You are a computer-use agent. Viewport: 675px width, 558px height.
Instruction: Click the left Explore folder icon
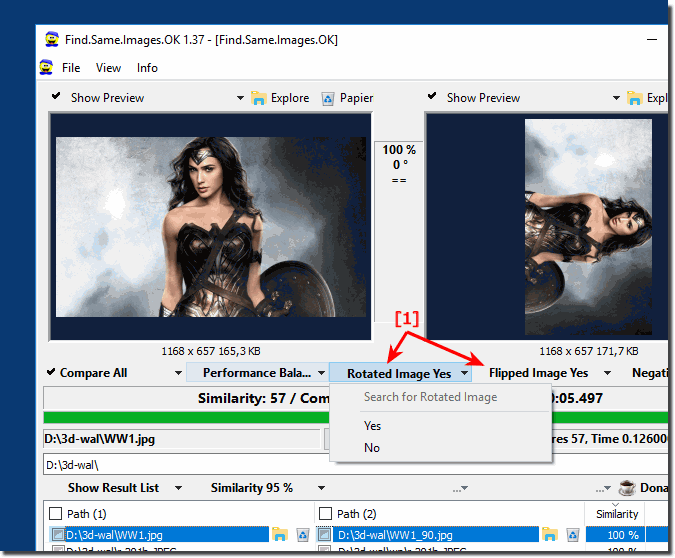coord(259,98)
